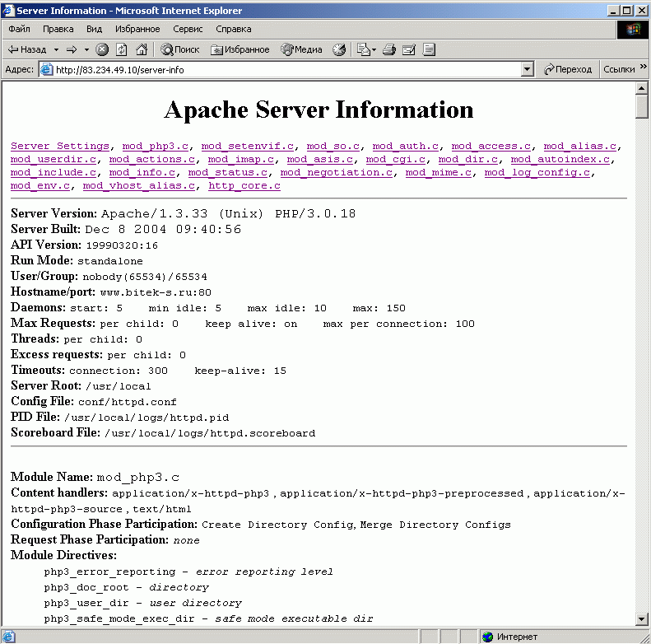Image resolution: width=651 pixels, height=644 pixels.
Task: Click the php3_error_reporting directive text
Action: pos(109,572)
